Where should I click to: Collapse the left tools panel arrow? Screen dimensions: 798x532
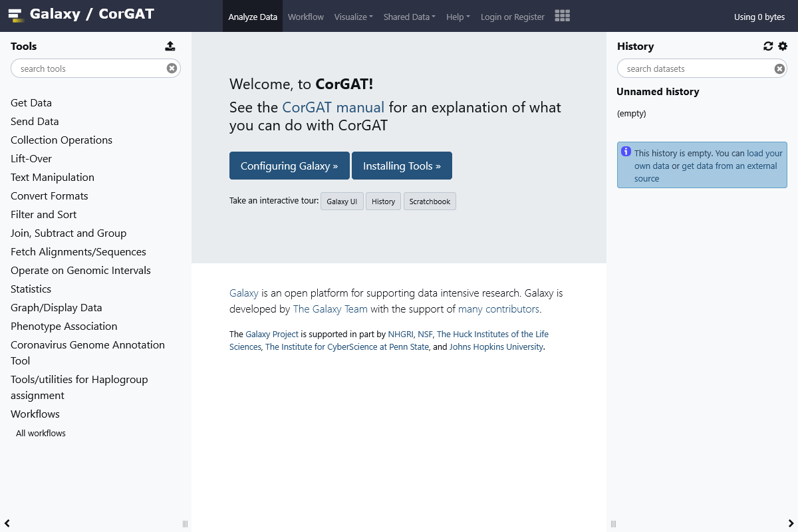click(x=7, y=523)
